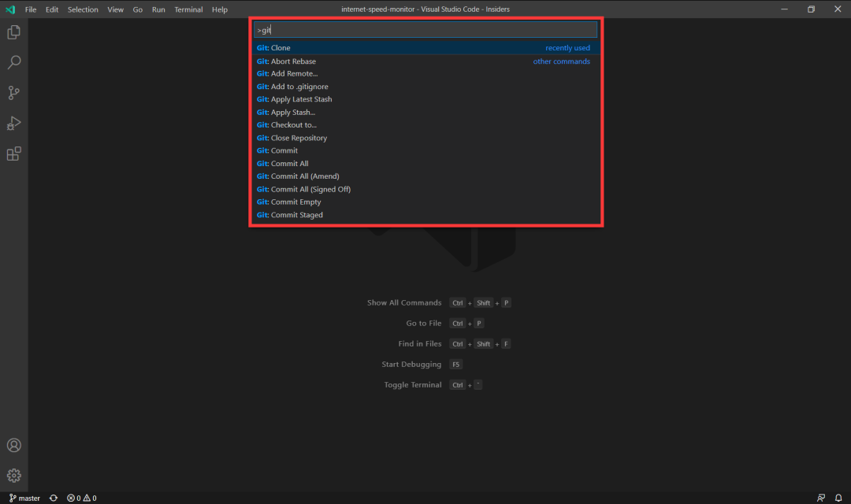Open the Explorer view in activity bar

pyautogui.click(x=14, y=32)
